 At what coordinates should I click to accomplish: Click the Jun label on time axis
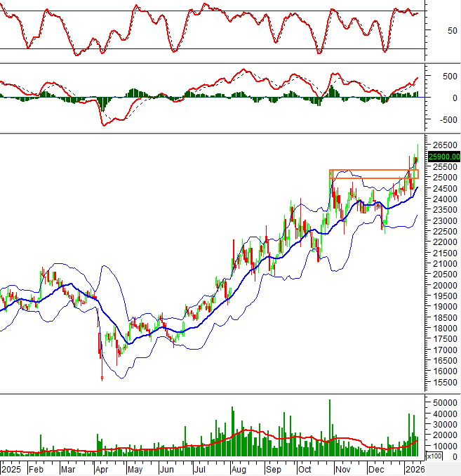167,468
